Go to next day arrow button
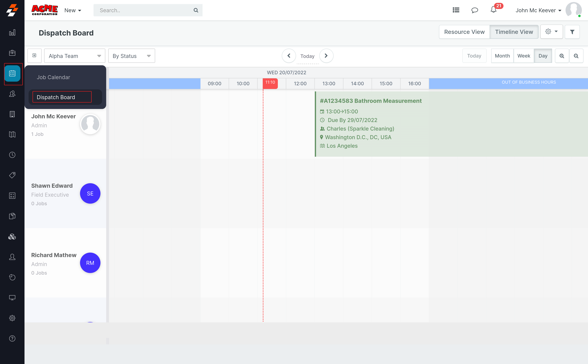588x364 pixels. click(326, 56)
